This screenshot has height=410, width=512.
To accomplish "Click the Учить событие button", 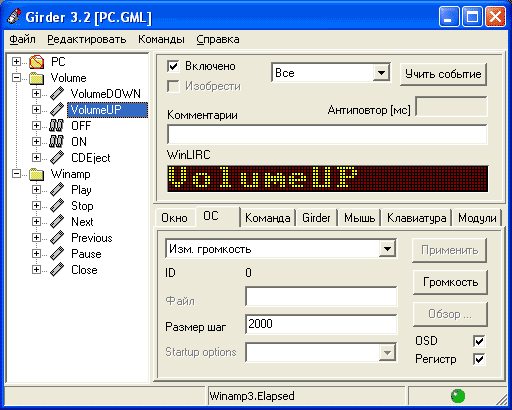I will coord(443,74).
